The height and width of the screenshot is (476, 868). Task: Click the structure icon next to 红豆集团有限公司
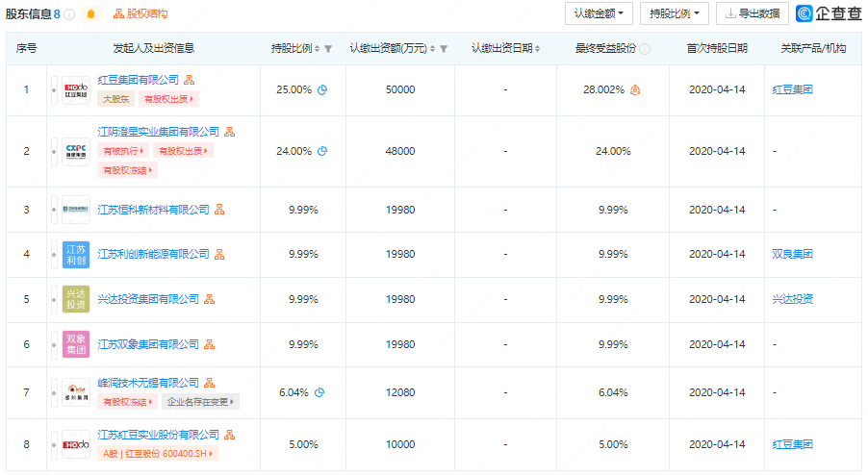point(189,80)
